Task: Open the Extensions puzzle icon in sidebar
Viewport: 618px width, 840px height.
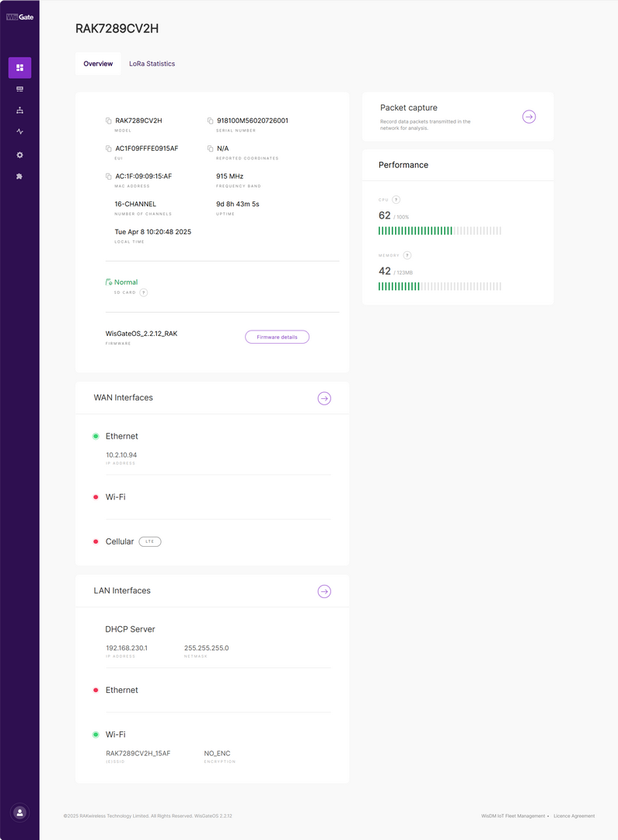Action: (x=19, y=177)
